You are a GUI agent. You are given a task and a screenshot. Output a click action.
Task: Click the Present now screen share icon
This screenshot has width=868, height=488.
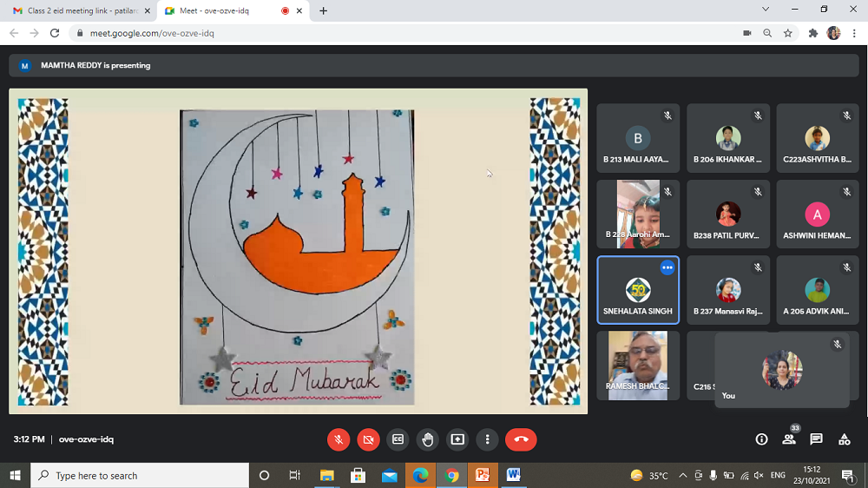coord(457,439)
